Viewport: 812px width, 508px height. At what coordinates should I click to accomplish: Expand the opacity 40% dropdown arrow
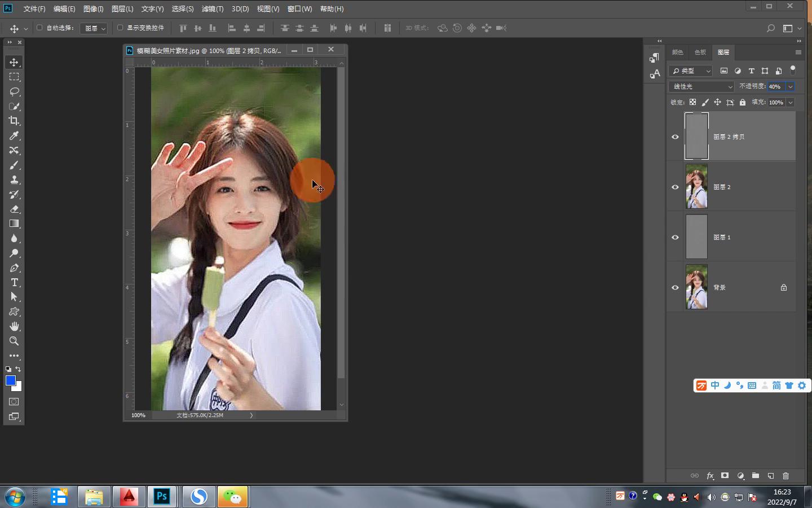[x=791, y=86]
